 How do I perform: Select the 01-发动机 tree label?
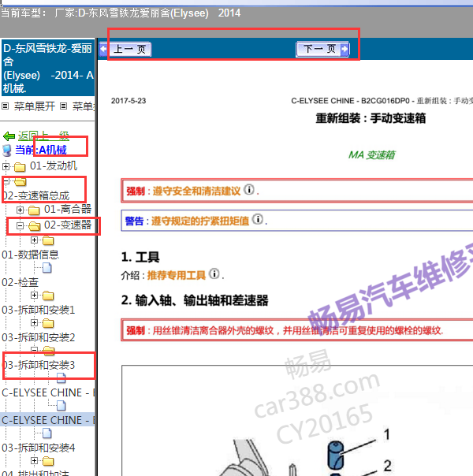pos(54,166)
